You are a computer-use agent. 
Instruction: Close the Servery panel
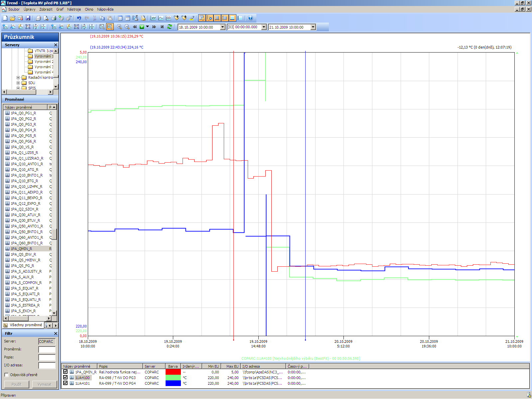[x=56, y=45]
